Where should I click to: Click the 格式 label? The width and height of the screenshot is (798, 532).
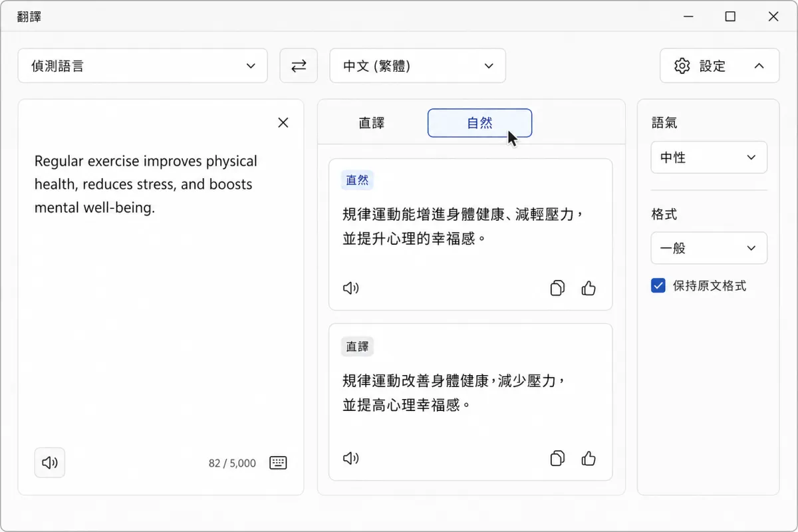(664, 215)
